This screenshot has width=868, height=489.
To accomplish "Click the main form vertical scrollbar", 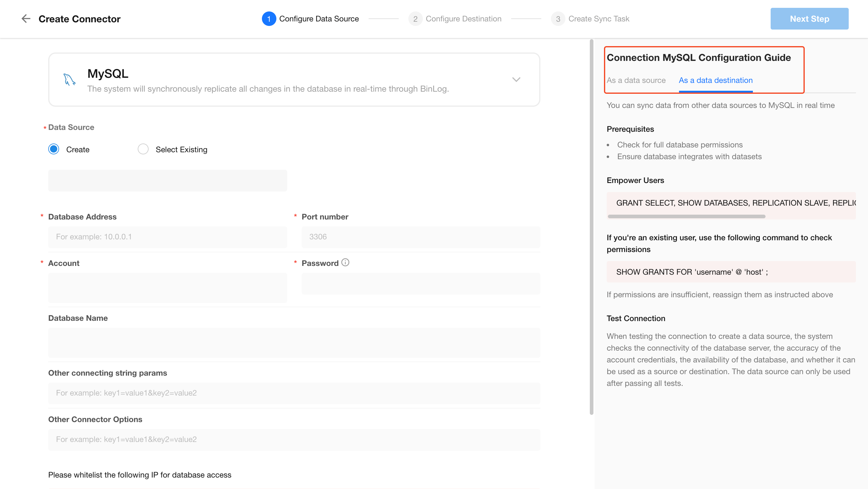I will [591, 226].
